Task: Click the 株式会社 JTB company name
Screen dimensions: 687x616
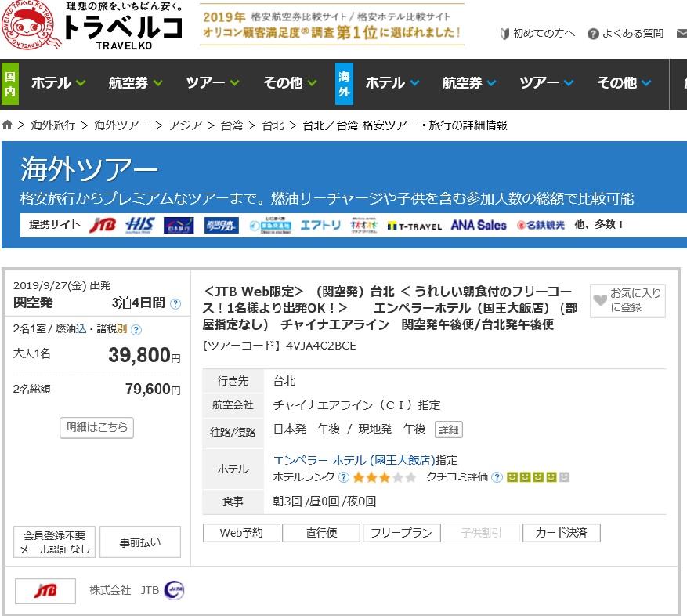Action: pos(124,591)
